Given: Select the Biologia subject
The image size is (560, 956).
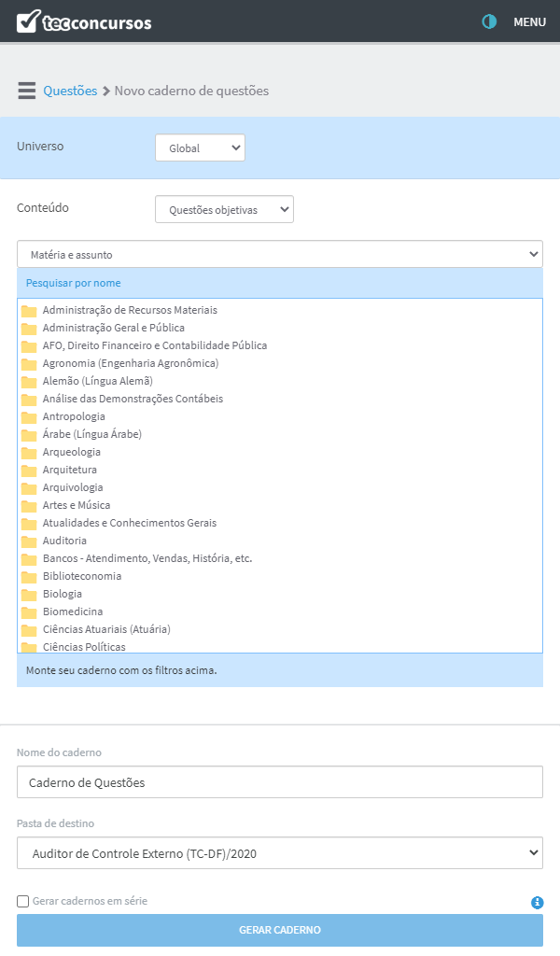Looking at the screenshot, I should pyautogui.click(x=63, y=593).
